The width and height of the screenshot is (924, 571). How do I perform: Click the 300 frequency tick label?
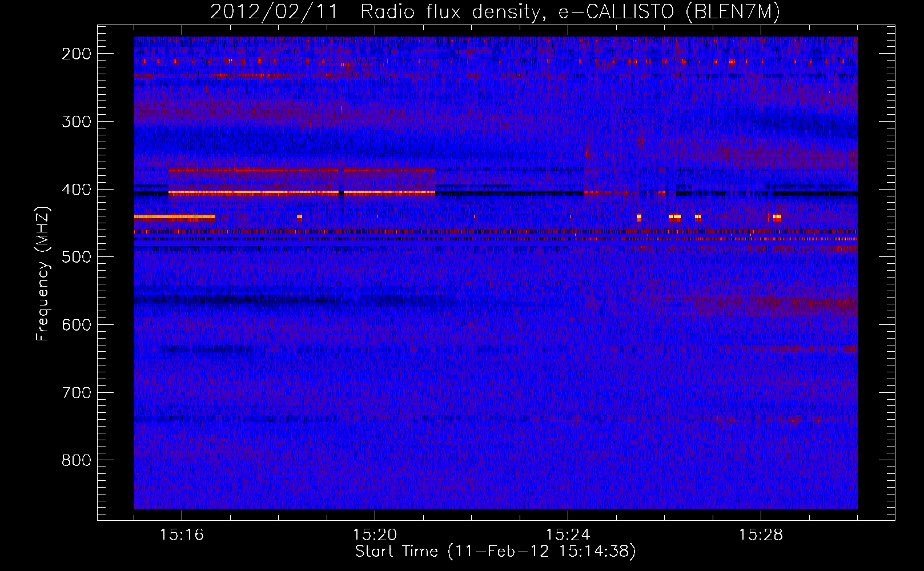point(77,122)
